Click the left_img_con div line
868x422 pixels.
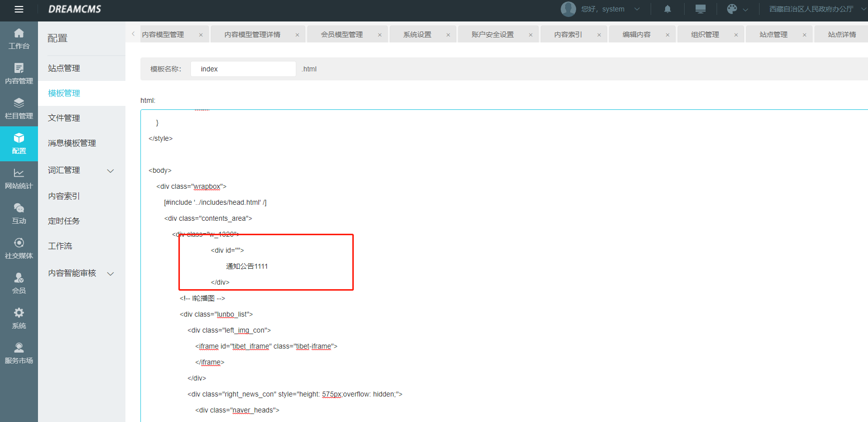click(x=229, y=330)
